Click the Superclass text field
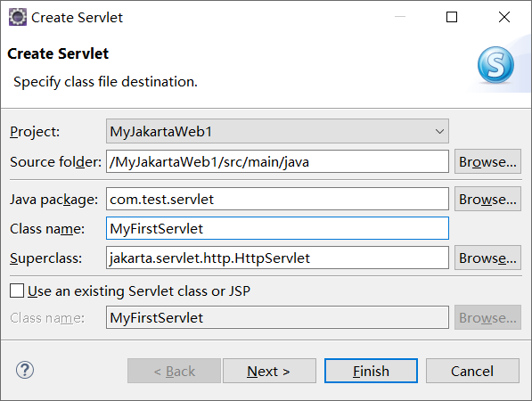The width and height of the screenshot is (532, 401). pos(277,258)
